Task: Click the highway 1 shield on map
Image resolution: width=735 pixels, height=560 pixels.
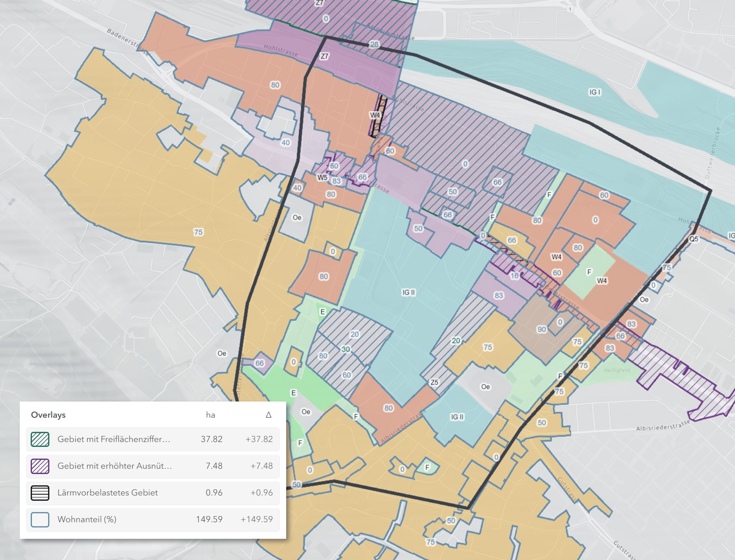Action: coord(570,9)
